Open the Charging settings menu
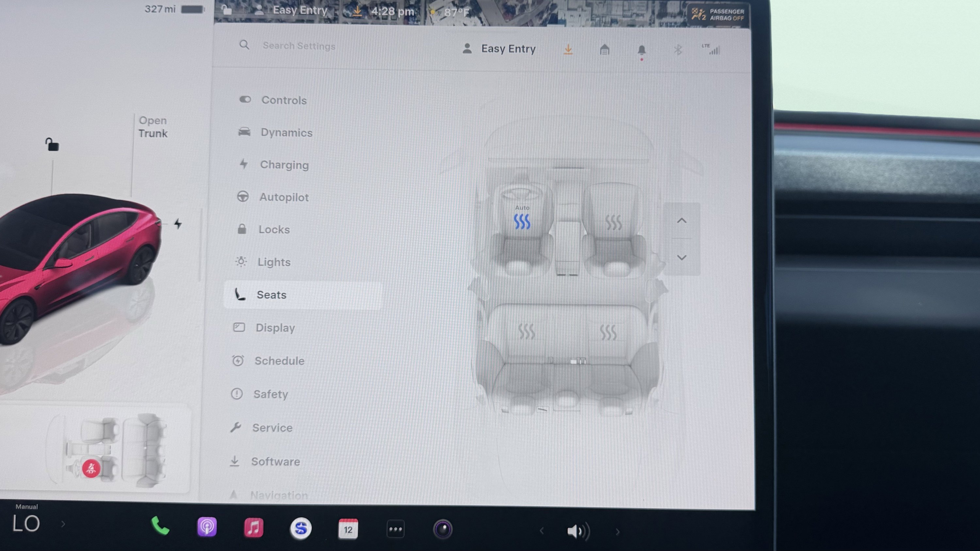The height and width of the screenshot is (551, 980). [x=273, y=165]
